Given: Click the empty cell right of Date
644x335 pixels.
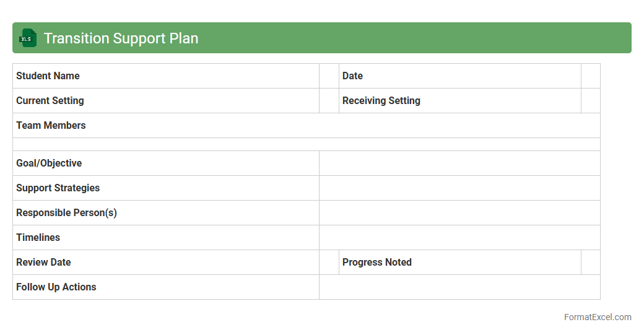Looking at the screenshot, I should pos(590,76).
